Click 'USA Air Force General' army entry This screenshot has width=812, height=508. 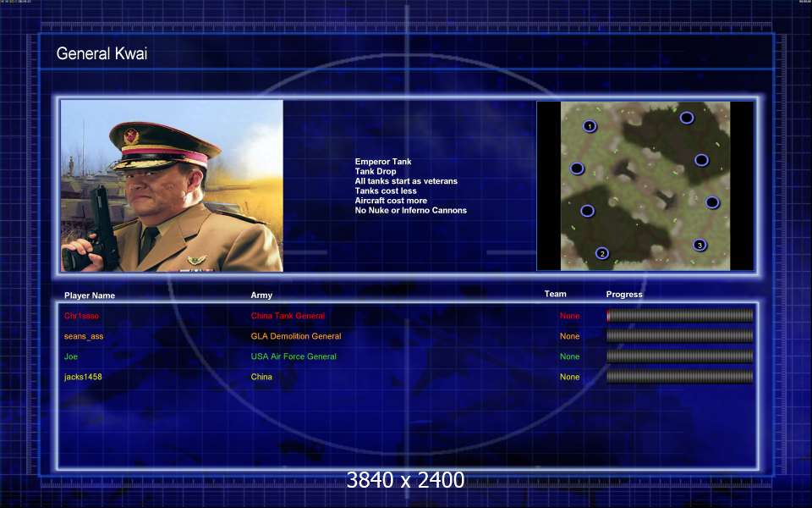click(294, 356)
